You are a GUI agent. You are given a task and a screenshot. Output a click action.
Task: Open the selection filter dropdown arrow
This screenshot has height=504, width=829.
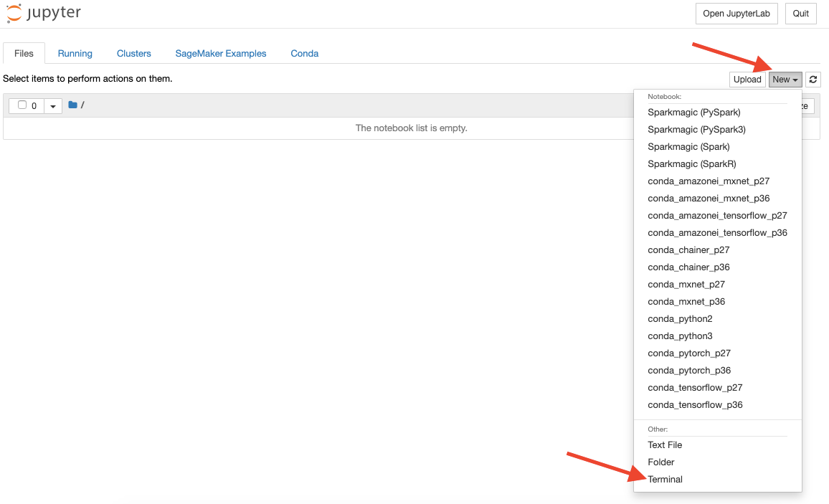53,105
